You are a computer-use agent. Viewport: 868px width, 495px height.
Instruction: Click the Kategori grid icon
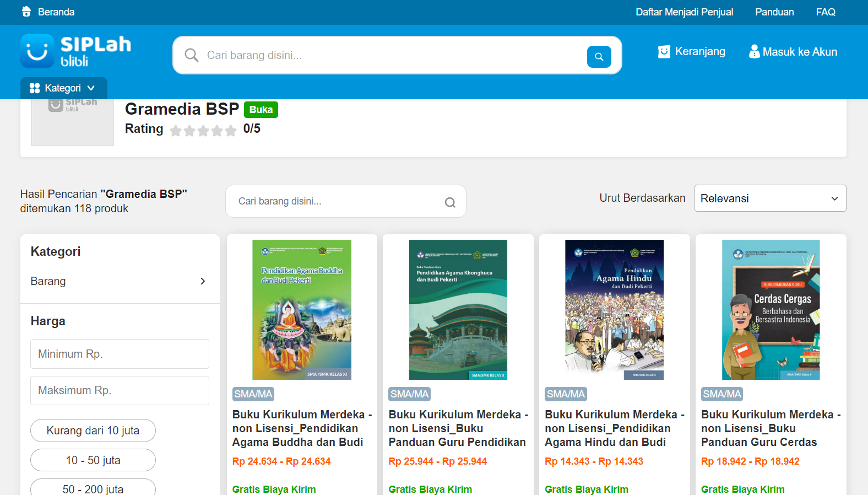(x=35, y=88)
